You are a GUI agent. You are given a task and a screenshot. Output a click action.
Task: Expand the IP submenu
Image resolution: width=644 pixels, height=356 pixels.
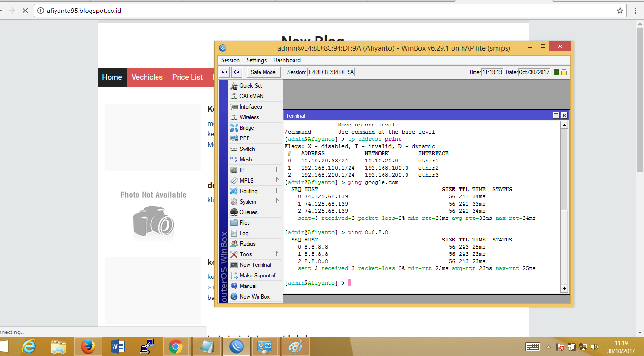click(x=256, y=170)
